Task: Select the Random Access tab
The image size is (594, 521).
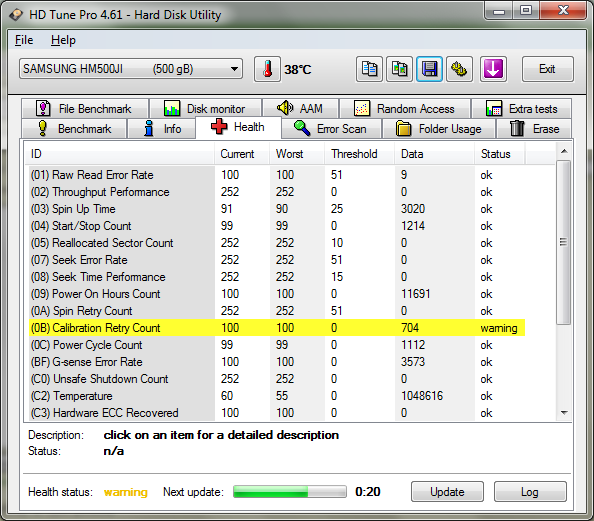Action: click(x=405, y=109)
